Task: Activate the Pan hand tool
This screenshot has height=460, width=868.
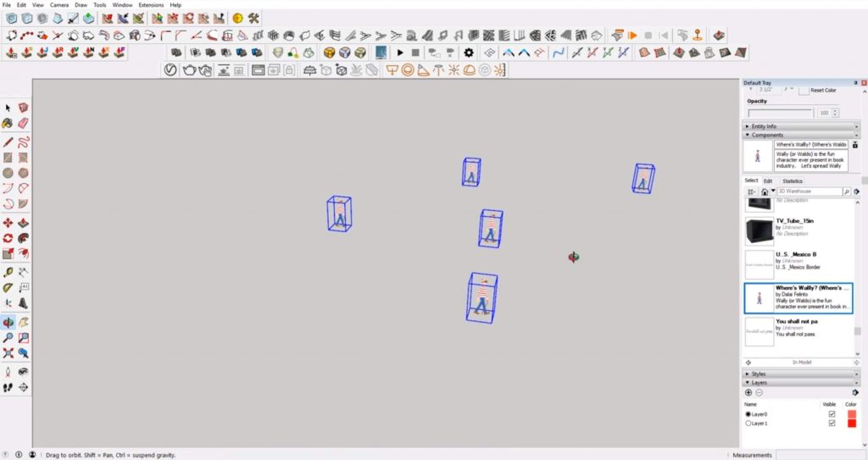Action: pyautogui.click(x=23, y=322)
